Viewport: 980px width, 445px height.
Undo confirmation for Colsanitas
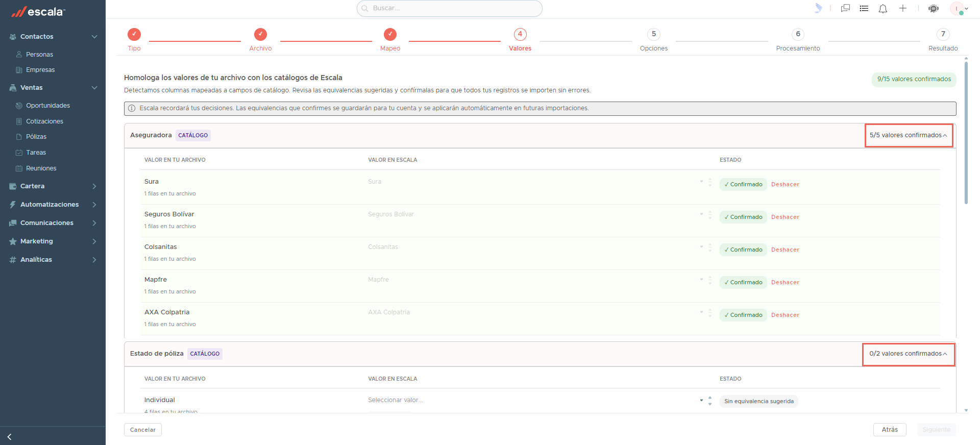pyautogui.click(x=785, y=250)
